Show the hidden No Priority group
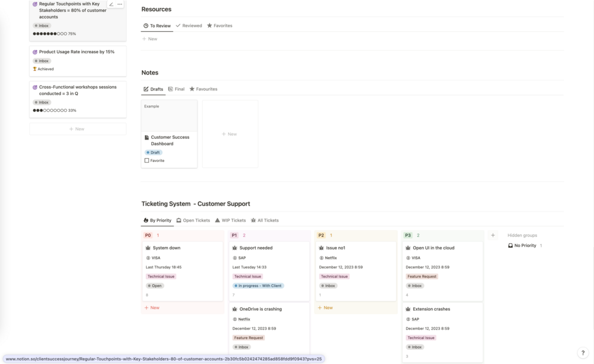This screenshot has width=594, height=364. click(x=525, y=245)
